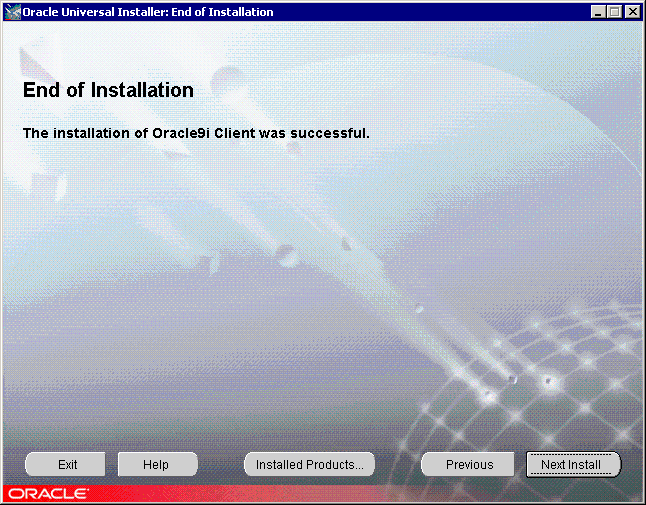646x505 pixels.
Task: Maximize the installer window
Action: 614,12
